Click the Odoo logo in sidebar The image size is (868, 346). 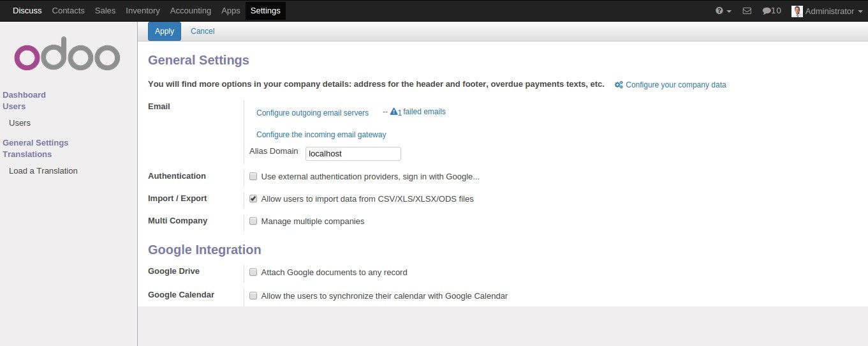coord(67,57)
